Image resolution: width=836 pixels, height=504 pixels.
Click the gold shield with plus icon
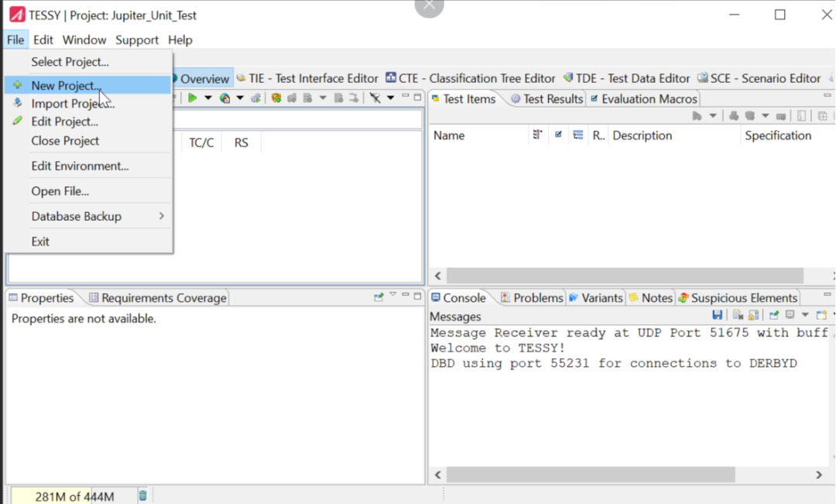tap(276, 98)
